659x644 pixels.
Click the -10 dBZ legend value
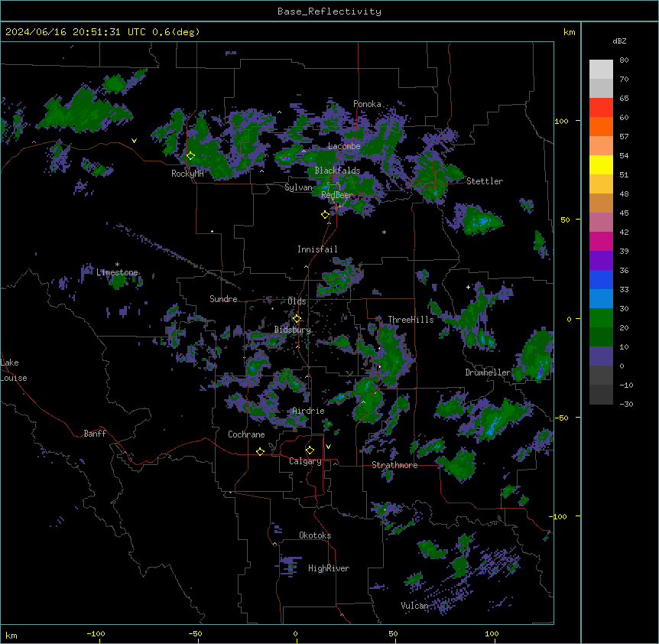point(626,385)
